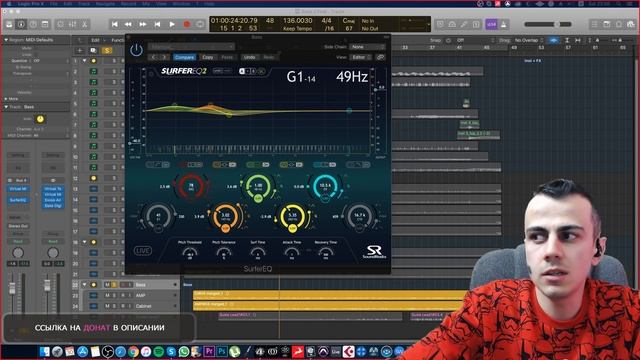The height and width of the screenshot is (360, 640).
Task: Mute the Bass track
Action: coord(107,284)
